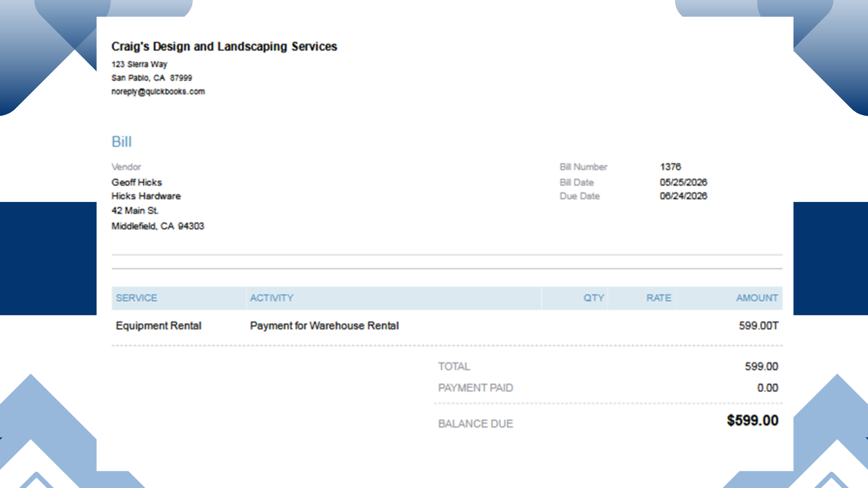
Task: Select the AMOUNT column header
Action: coord(757,298)
